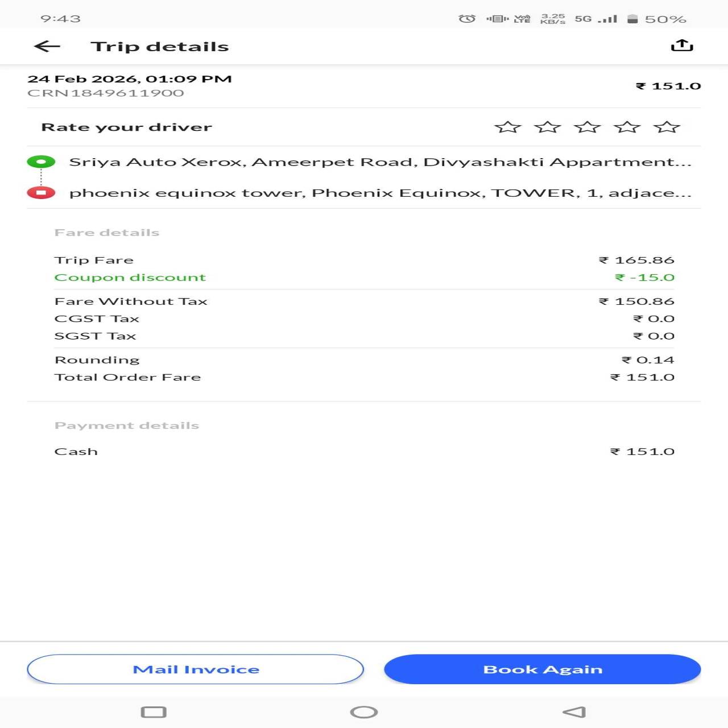
Task: Rate driver four stars
Action: pyautogui.click(x=627, y=127)
